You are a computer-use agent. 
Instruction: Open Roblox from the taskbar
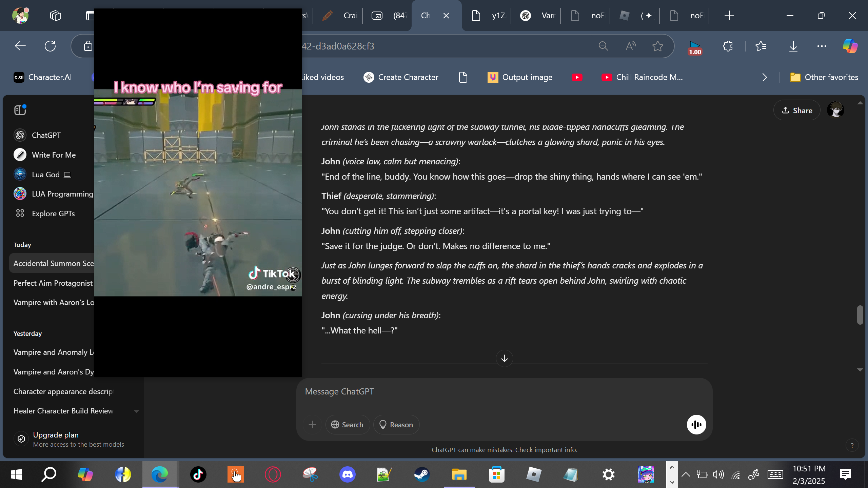click(534, 474)
